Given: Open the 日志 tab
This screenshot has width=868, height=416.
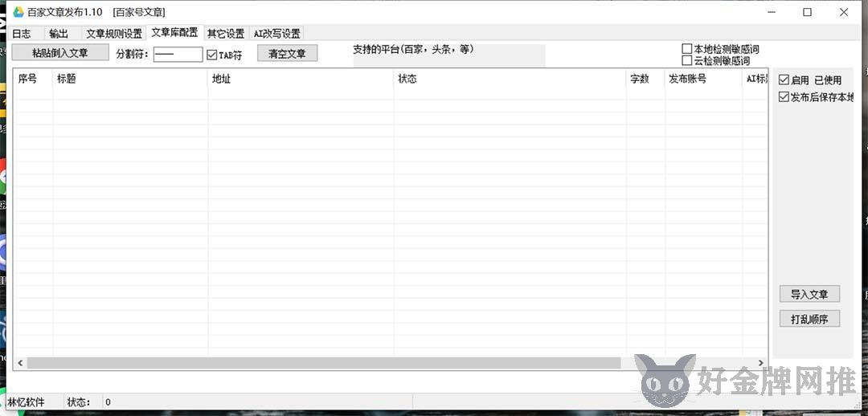Looking at the screenshot, I should 22,33.
